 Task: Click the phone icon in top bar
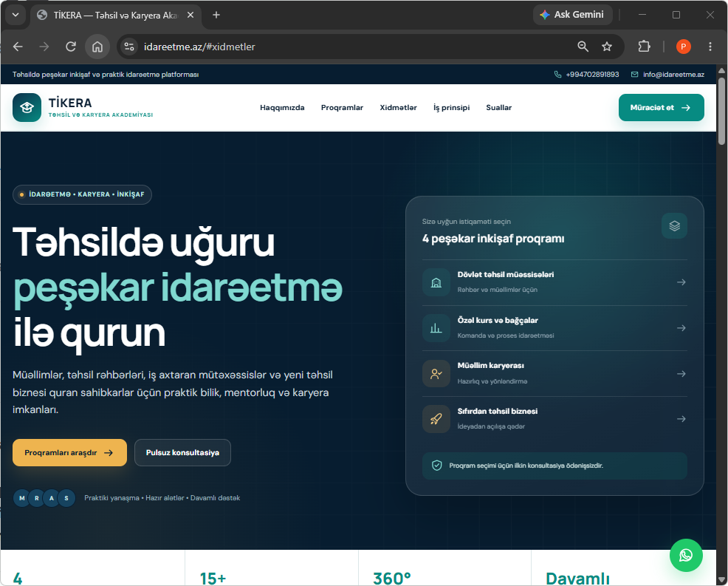click(557, 75)
